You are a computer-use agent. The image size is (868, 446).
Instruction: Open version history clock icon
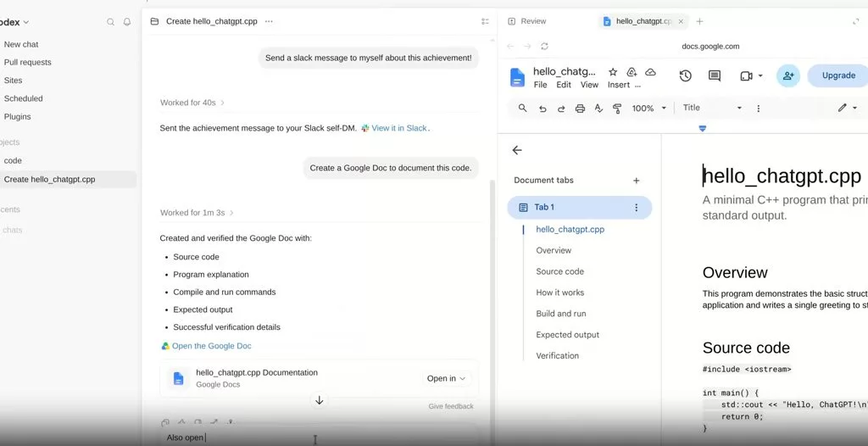tap(685, 76)
